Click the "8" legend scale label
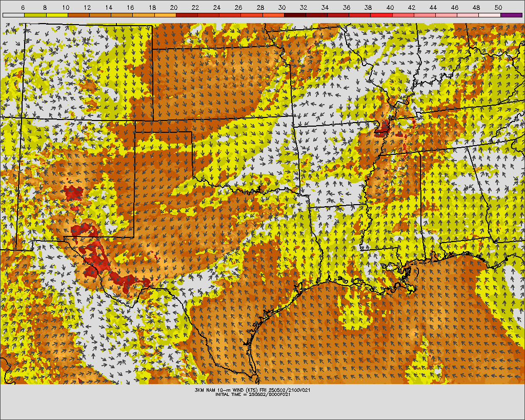This screenshot has width=525, height=420. click(45, 7)
